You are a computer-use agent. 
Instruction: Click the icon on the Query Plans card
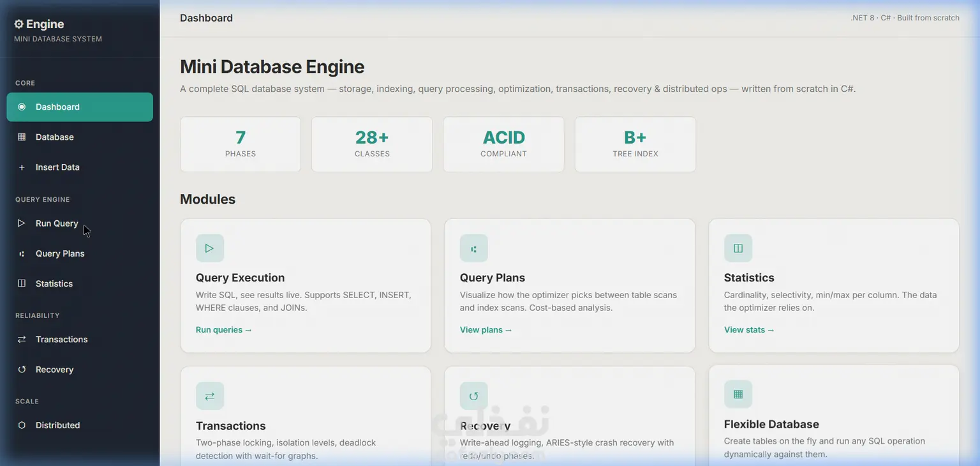coord(473,248)
